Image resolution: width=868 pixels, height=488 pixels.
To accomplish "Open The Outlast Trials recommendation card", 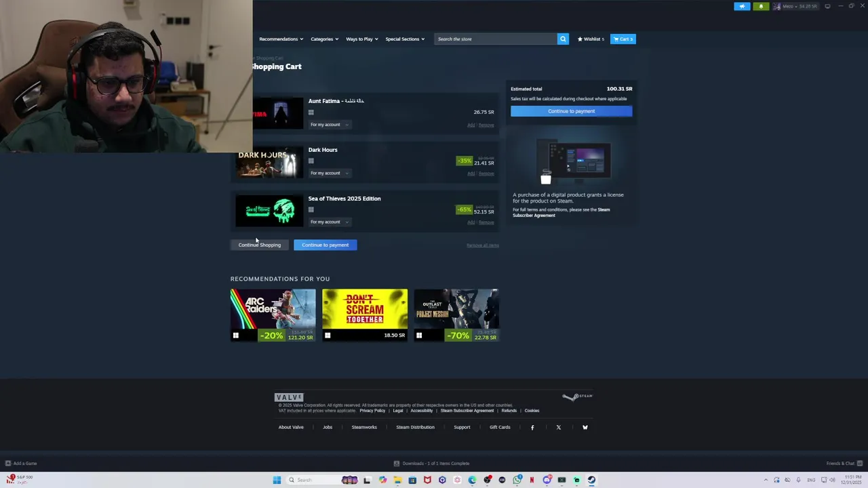I will [x=456, y=315].
